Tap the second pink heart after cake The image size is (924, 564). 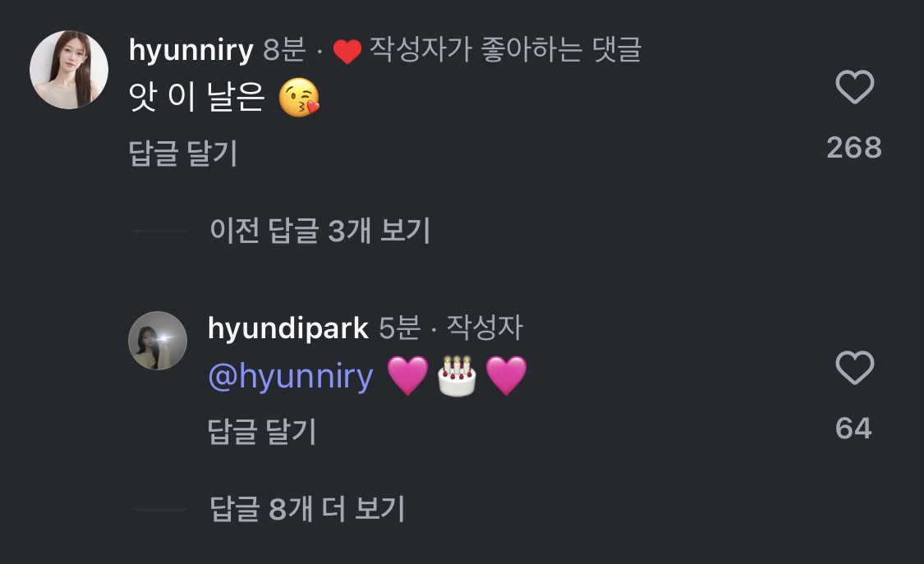[x=506, y=376]
